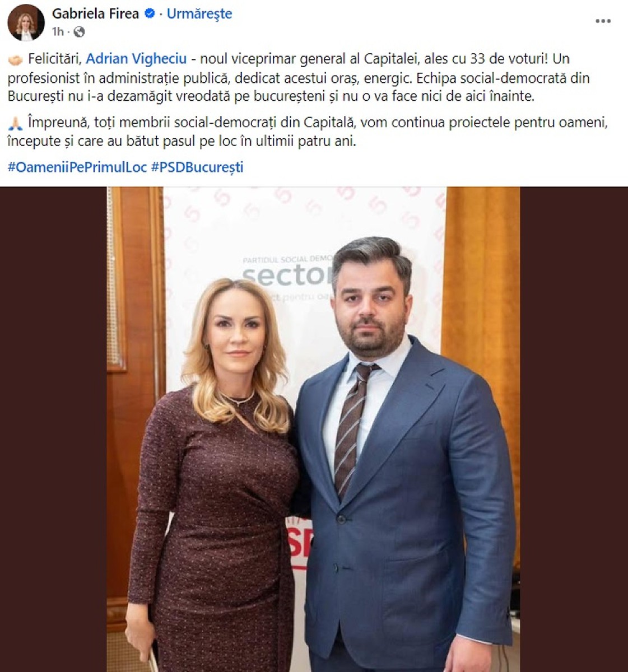
Task: Click the dark left margin beside the photo
Action: point(53,429)
